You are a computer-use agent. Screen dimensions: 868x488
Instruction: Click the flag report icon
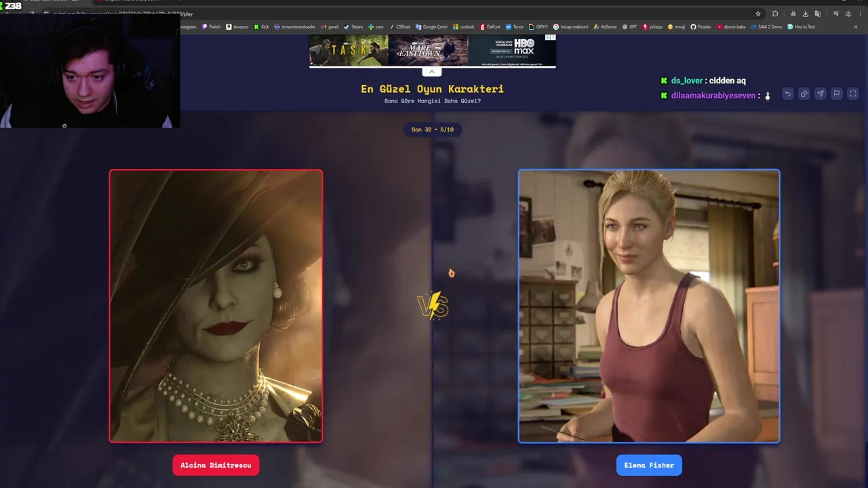click(837, 94)
